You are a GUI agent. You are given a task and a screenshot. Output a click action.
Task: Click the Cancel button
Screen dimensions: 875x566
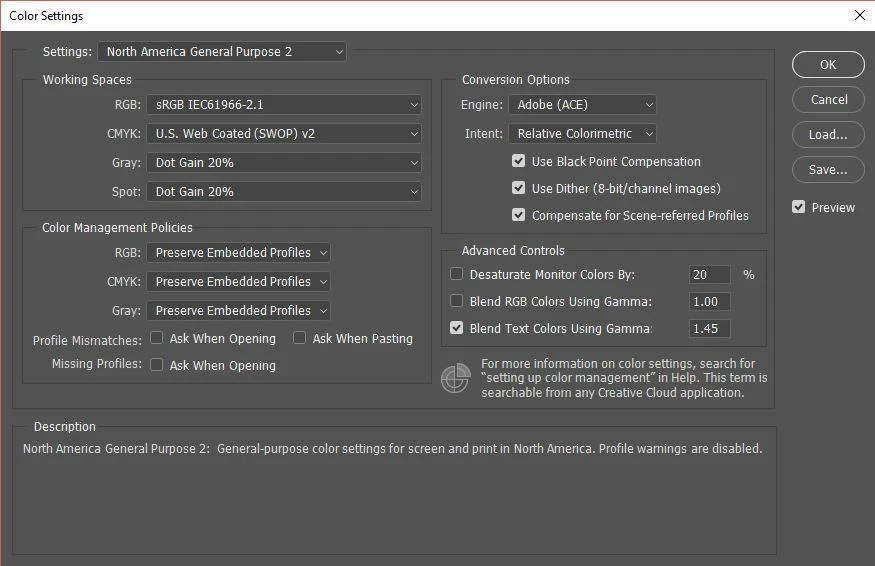point(828,99)
